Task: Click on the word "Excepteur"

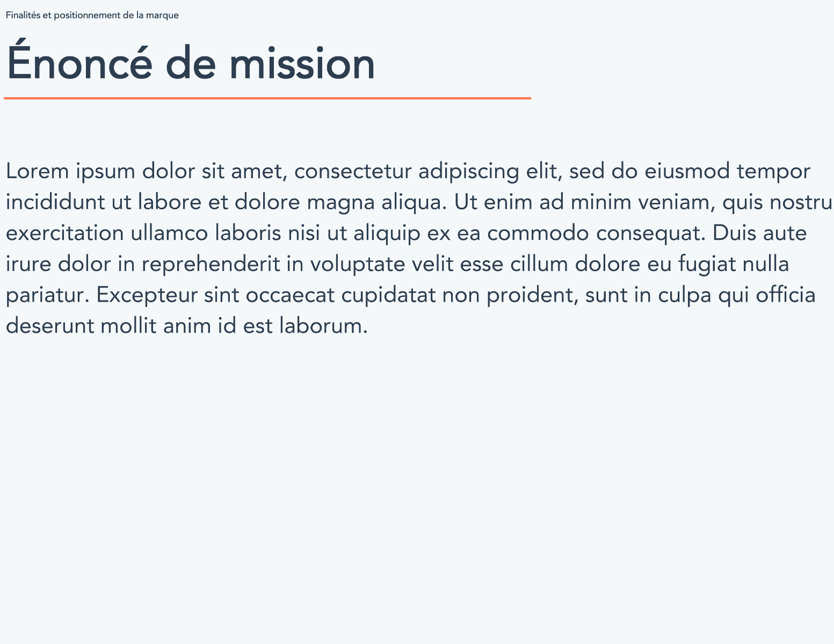Action: click(147, 295)
